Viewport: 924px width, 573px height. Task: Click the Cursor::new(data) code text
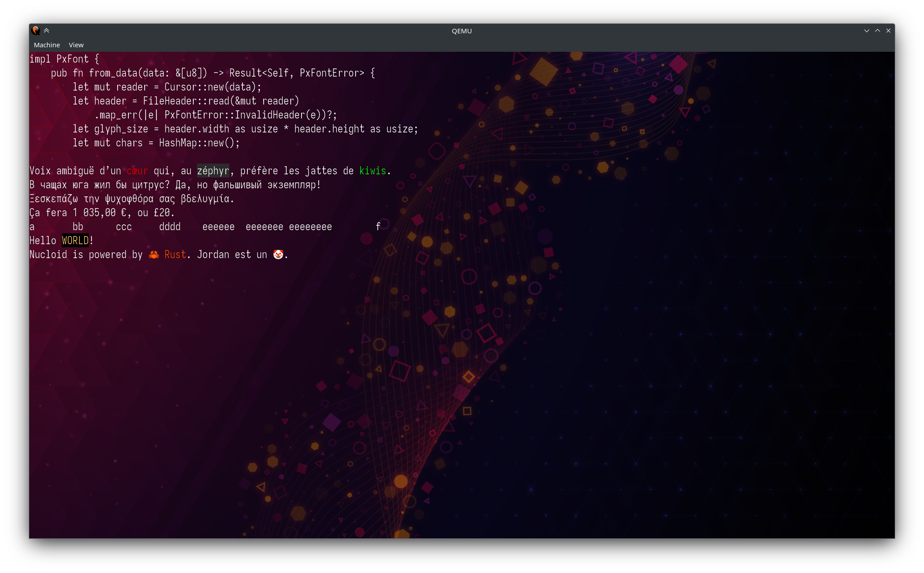point(210,87)
